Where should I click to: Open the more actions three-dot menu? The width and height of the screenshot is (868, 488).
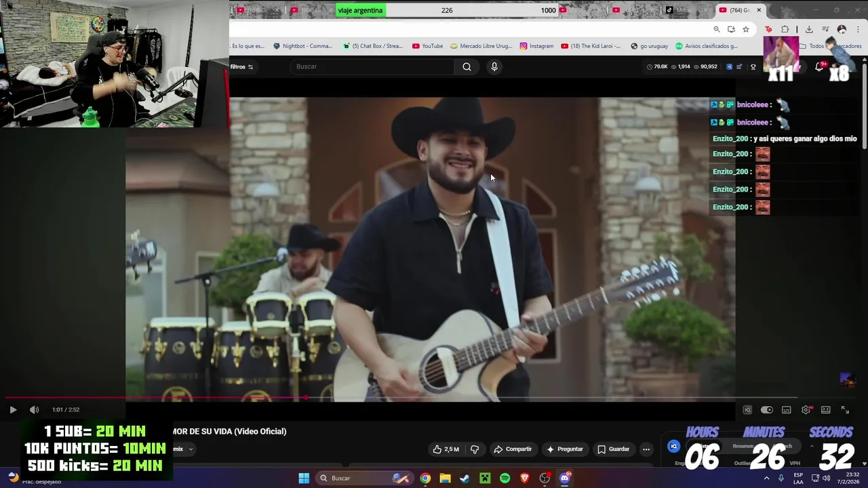(x=646, y=449)
